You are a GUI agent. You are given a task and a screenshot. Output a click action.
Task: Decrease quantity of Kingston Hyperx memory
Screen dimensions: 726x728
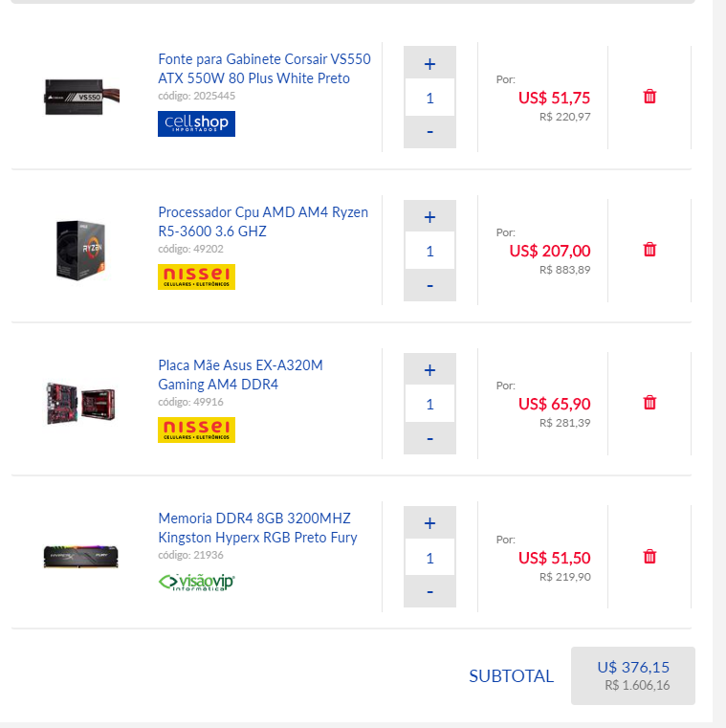click(x=429, y=590)
